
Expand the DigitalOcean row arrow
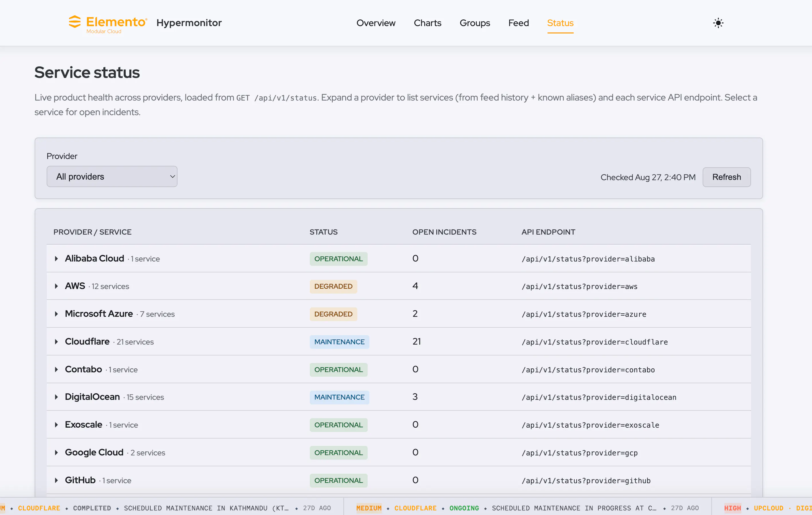[x=56, y=397]
